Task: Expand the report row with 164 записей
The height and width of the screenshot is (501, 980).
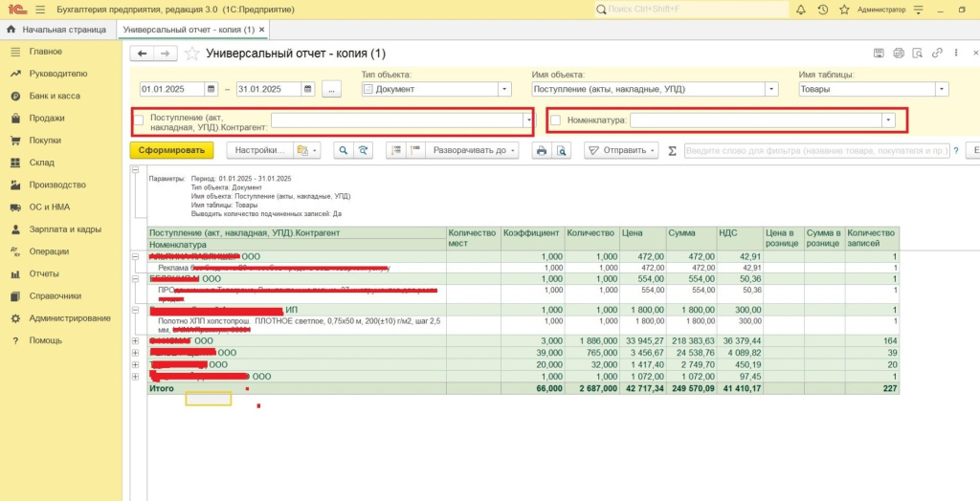Action: point(135,340)
